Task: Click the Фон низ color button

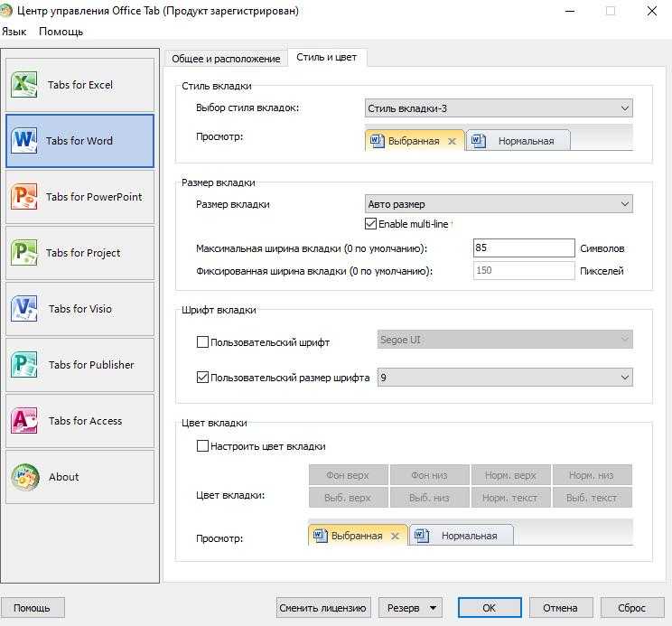Action: (x=429, y=475)
